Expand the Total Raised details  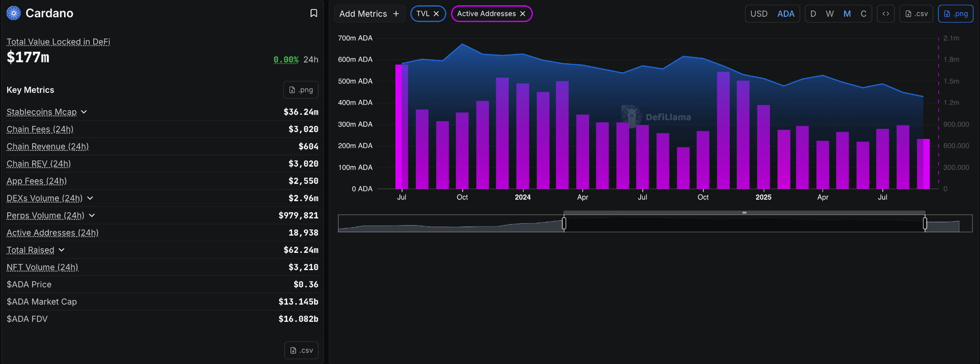pos(61,250)
